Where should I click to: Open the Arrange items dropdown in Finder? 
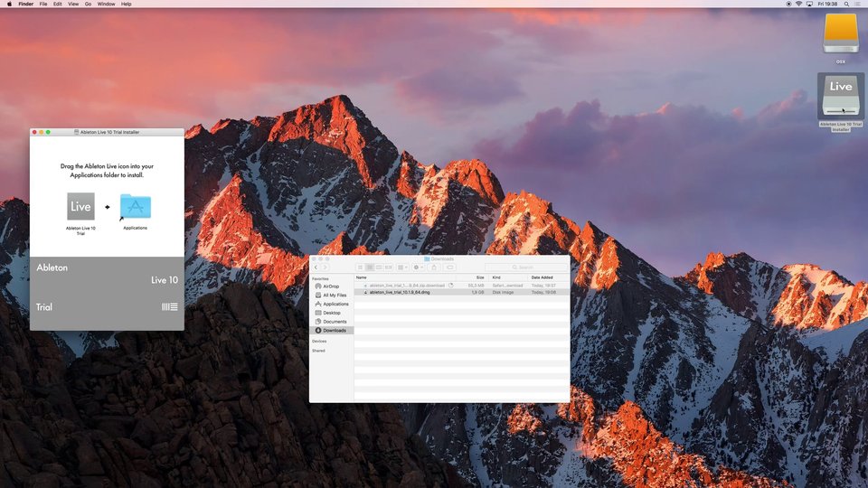(x=402, y=267)
